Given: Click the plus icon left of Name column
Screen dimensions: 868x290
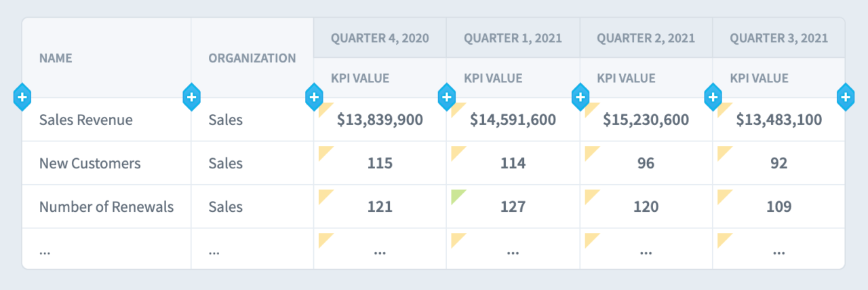Looking at the screenshot, I should [22, 98].
